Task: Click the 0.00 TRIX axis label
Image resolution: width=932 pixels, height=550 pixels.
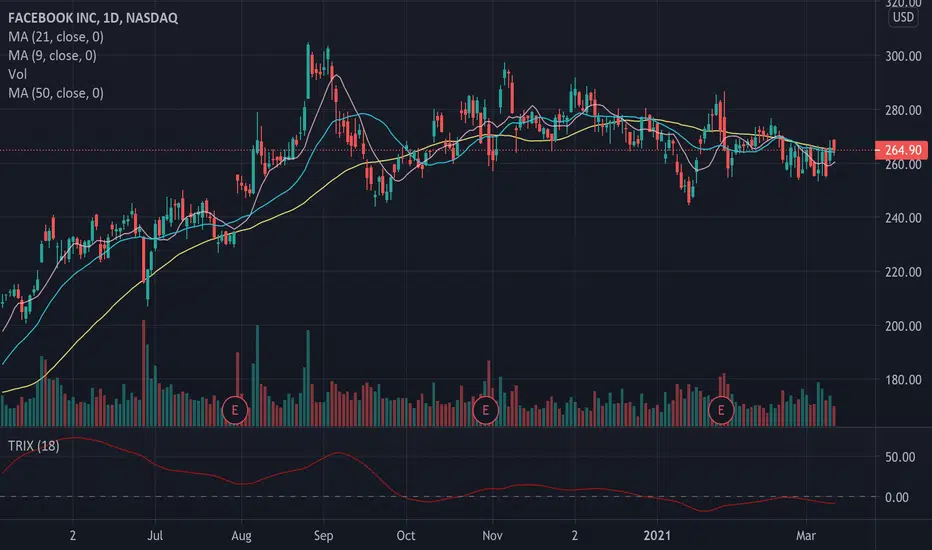Action: click(x=896, y=498)
